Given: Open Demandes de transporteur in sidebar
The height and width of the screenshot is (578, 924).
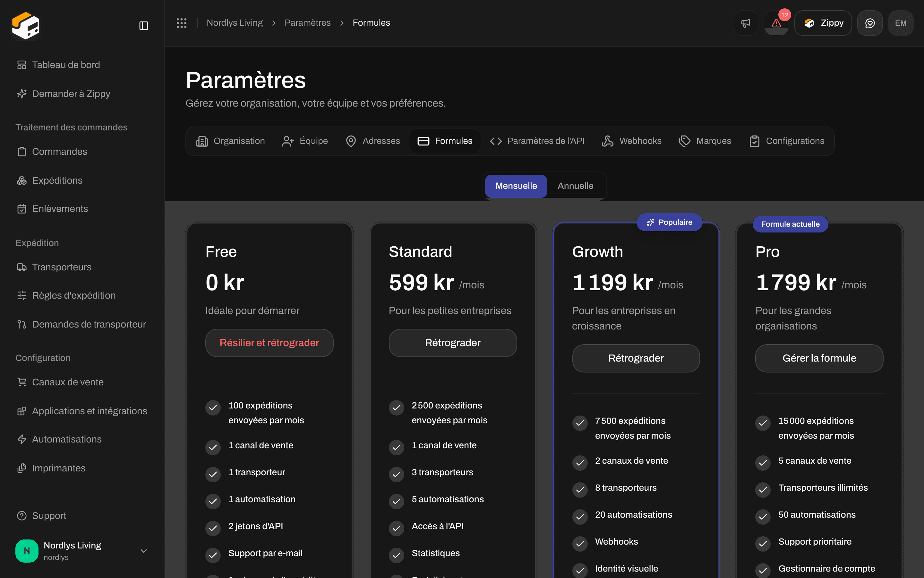Looking at the screenshot, I should 82,324.
